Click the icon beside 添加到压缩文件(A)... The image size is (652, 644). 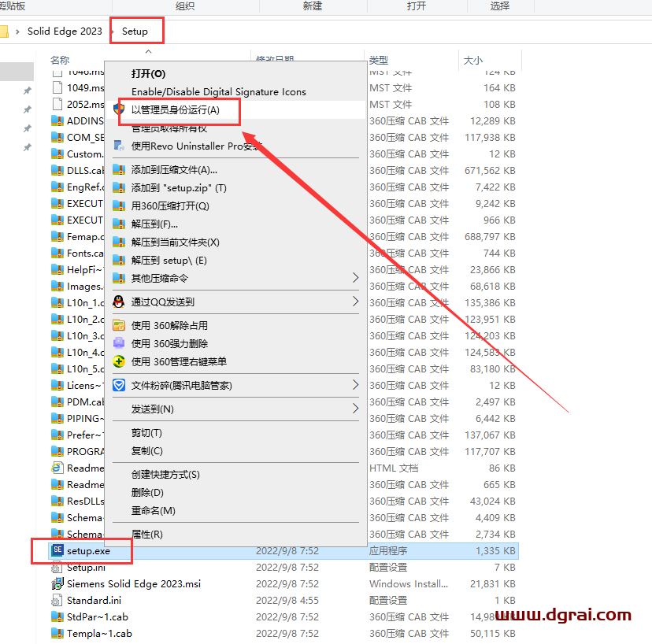coord(119,169)
